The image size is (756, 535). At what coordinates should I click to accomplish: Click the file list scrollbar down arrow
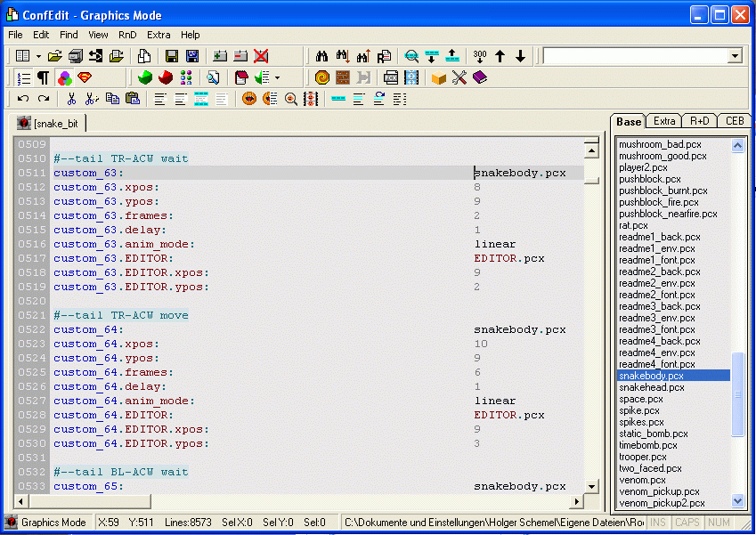coord(737,501)
